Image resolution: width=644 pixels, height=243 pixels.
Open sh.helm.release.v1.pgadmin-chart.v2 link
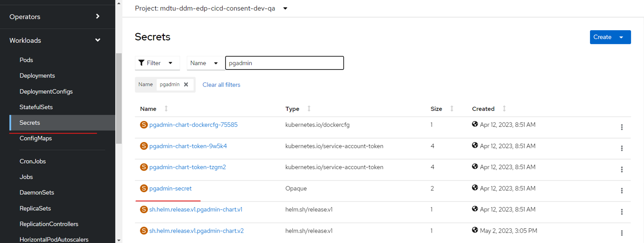197,230
